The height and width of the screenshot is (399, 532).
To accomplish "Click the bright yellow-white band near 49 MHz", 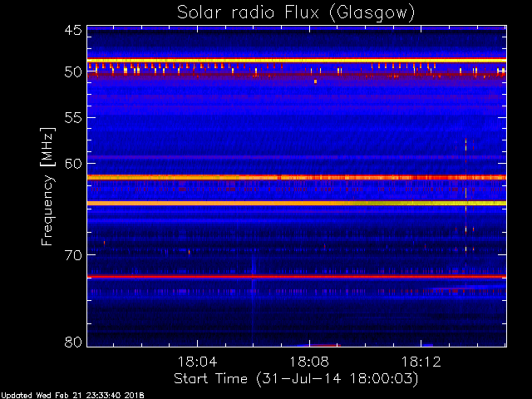I will click(297, 60).
